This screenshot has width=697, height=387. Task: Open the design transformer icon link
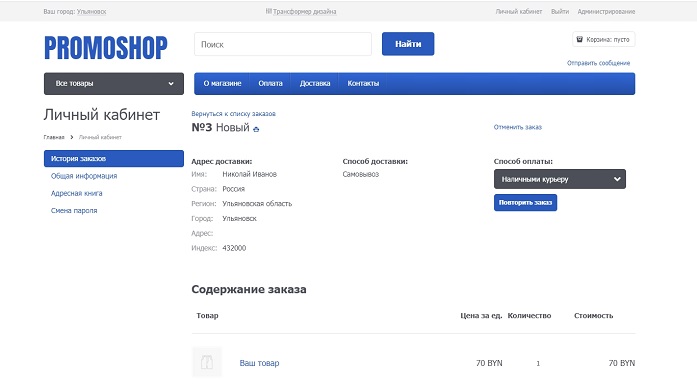(x=268, y=11)
